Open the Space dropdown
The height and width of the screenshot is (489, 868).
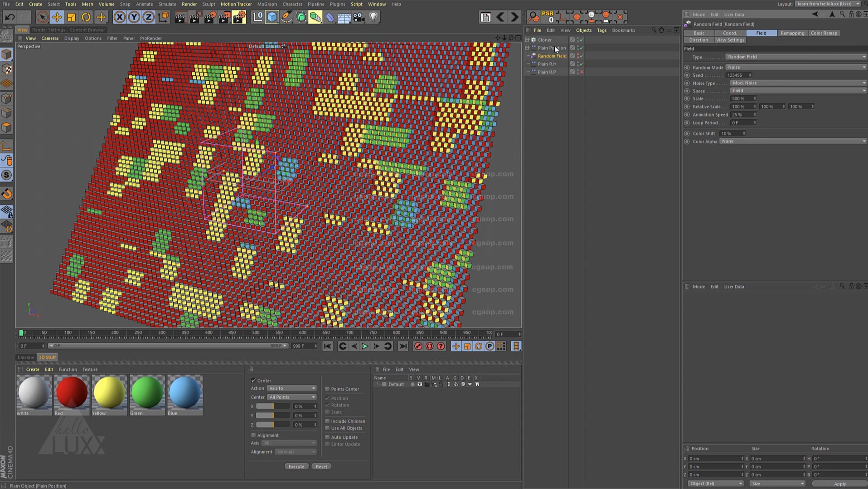[798, 91]
